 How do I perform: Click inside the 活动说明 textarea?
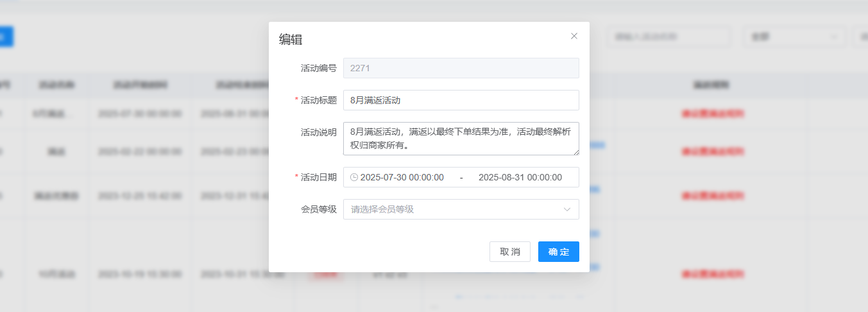461,139
